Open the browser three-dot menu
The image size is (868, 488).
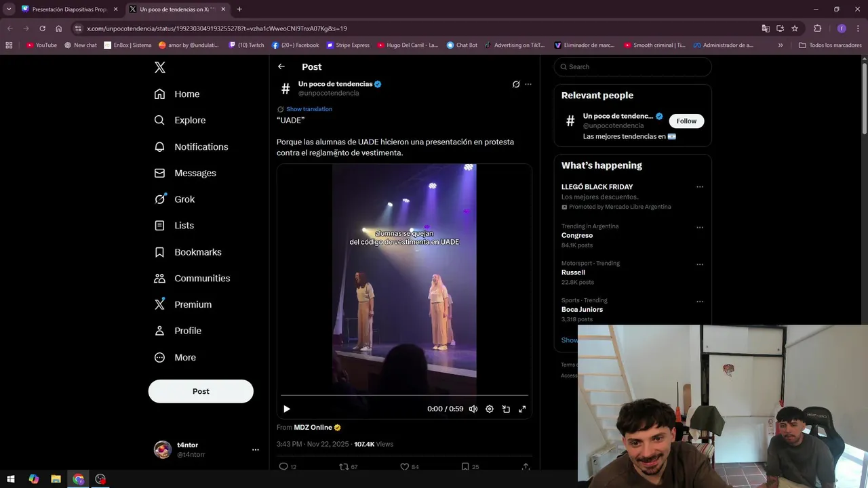tap(857, 28)
